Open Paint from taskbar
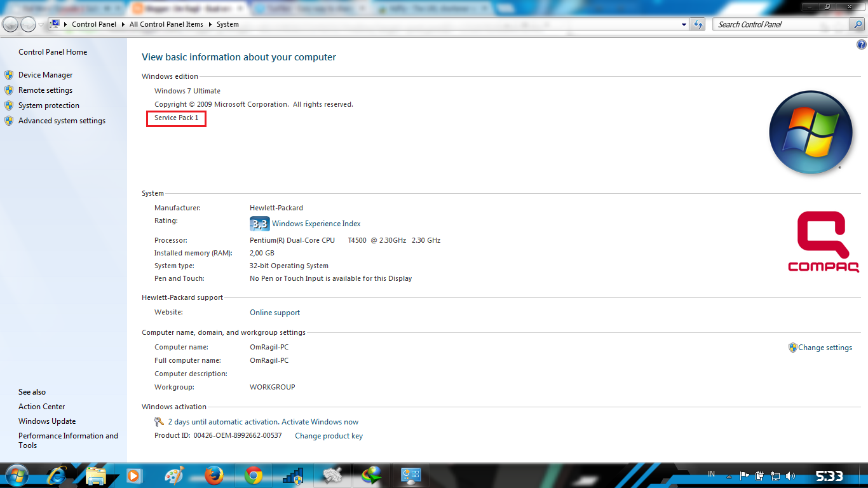This screenshot has height=488, width=868. coord(173,475)
